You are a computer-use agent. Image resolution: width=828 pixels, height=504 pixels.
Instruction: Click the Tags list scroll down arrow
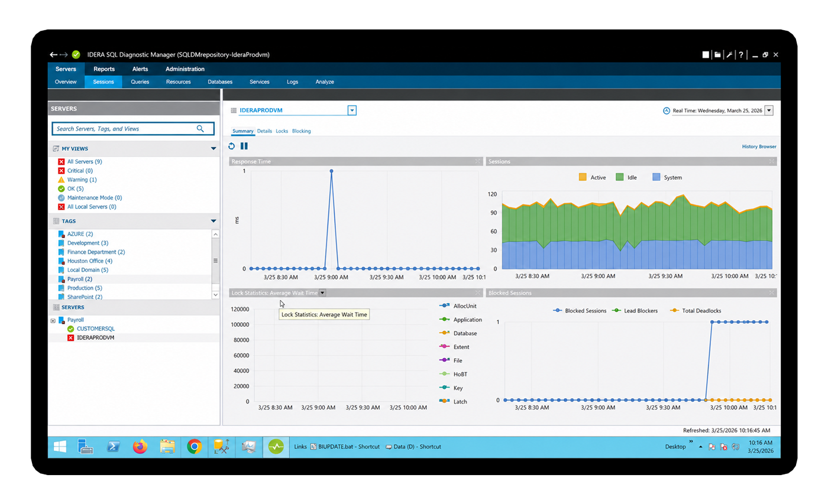pyautogui.click(x=215, y=294)
